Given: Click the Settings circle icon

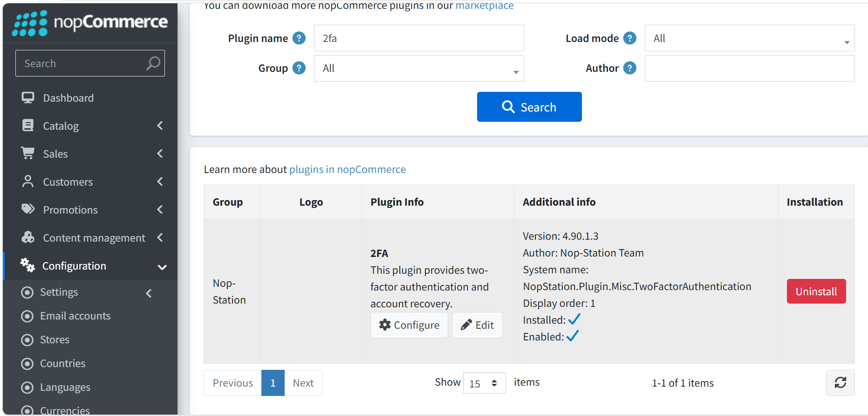Looking at the screenshot, I should pyautogui.click(x=27, y=292).
